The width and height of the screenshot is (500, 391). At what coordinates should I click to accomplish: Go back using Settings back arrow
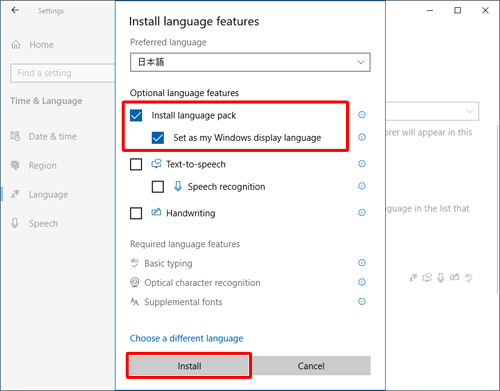tap(15, 10)
